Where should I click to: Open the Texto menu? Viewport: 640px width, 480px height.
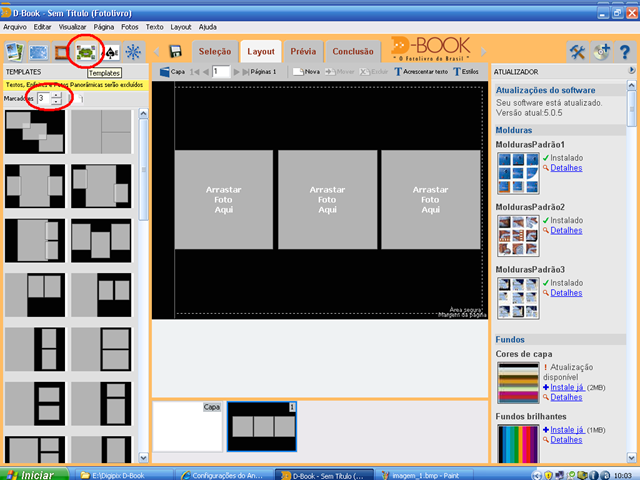click(x=154, y=27)
